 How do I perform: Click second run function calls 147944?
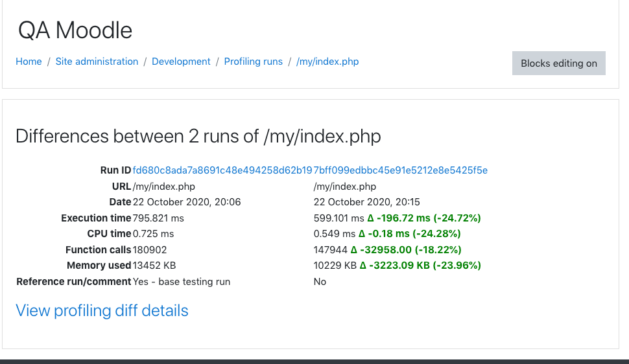click(331, 250)
